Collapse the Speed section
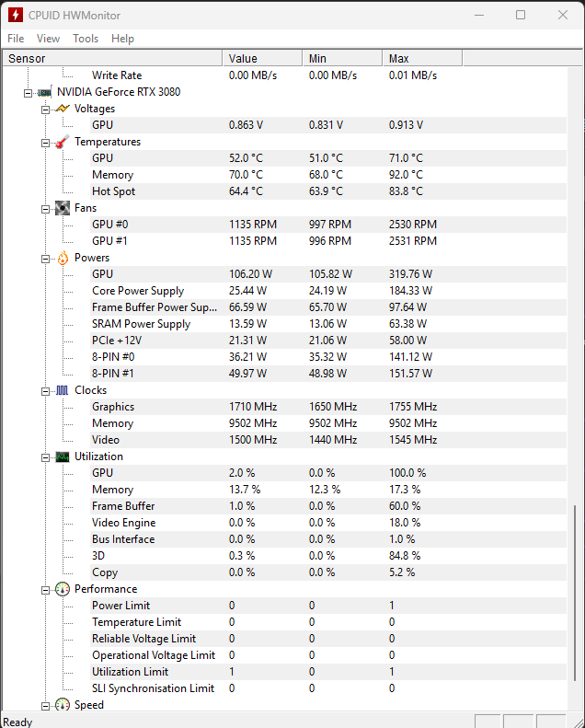Image resolution: width=585 pixels, height=728 pixels. pyautogui.click(x=45, y=706)
